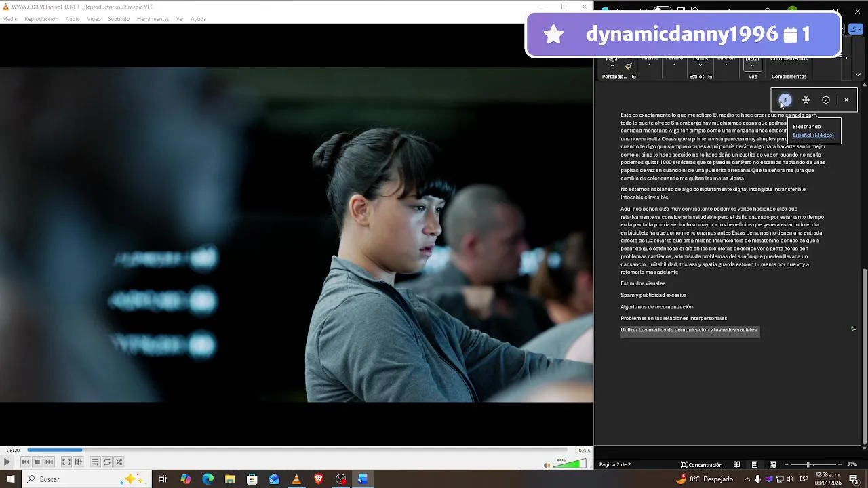Open the VLC Audio menu
Image resolution: width=868 pixels, height=488 pixels.
click(x=73, y=19)
